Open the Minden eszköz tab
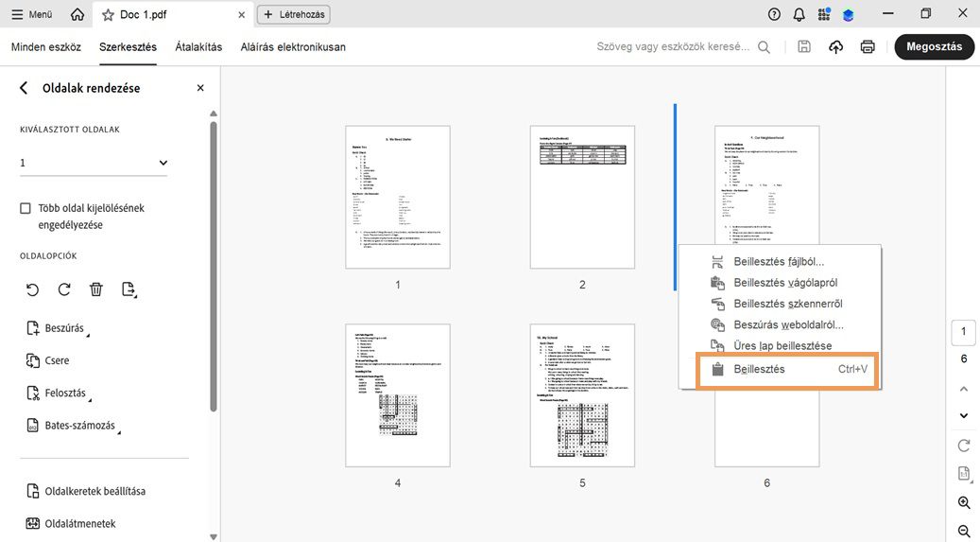The width and height of the screenshot is (980, 542). tap(46, 47)
